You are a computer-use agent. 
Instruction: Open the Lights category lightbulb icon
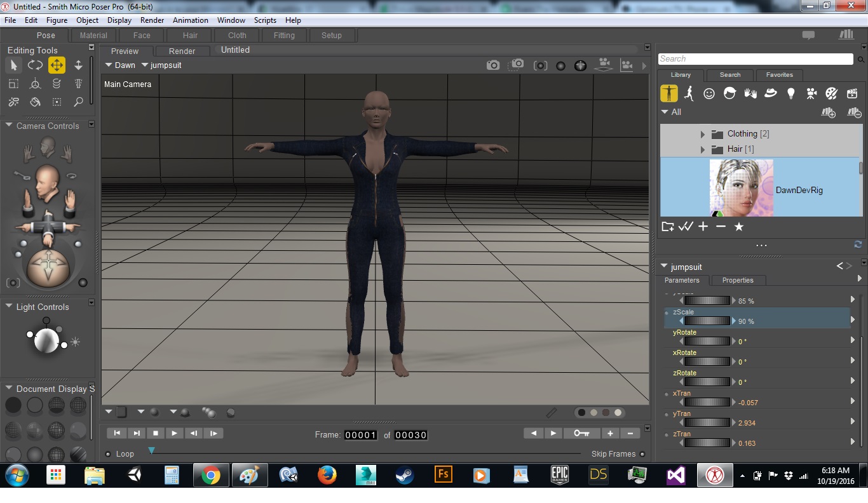pos(790,93)
